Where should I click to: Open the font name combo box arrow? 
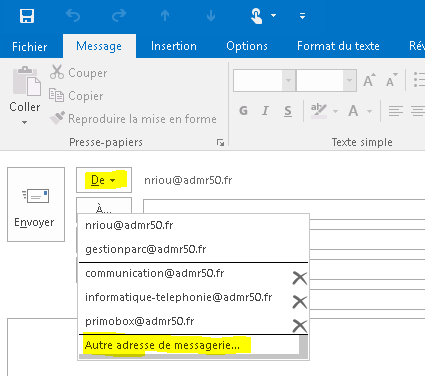[289, 80]
